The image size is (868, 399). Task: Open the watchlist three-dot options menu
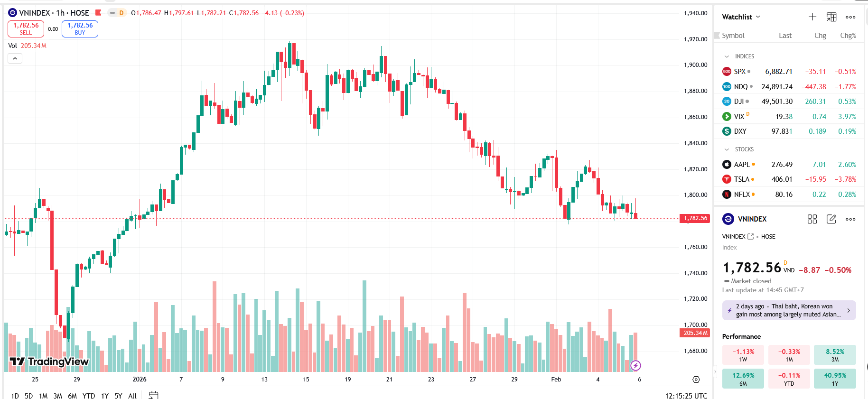pyautogui.click(x=850, y=17)
